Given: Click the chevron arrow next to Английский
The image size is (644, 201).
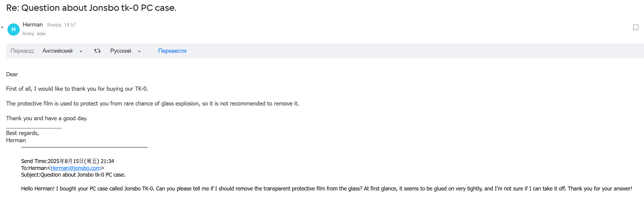Looking at the screenshot, I should (81, 51).
